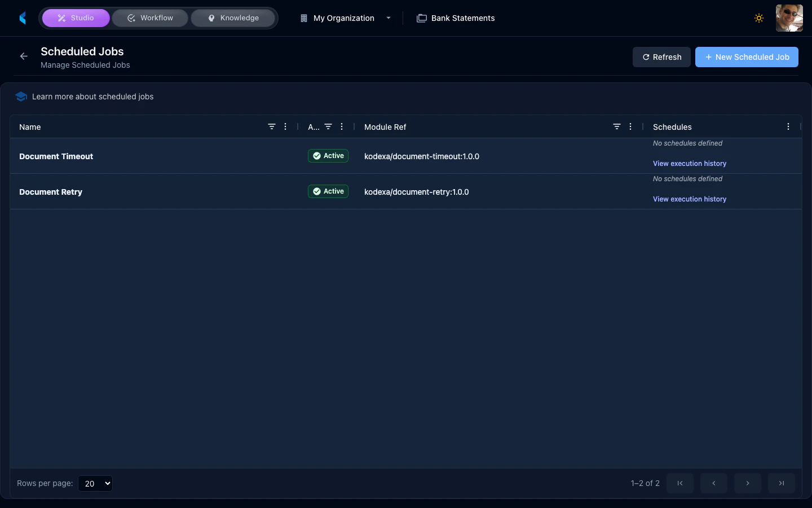Open Learn more about scheduled jobs
The width and height of the screenshot is (812, 508).
(x=93, y=96)
